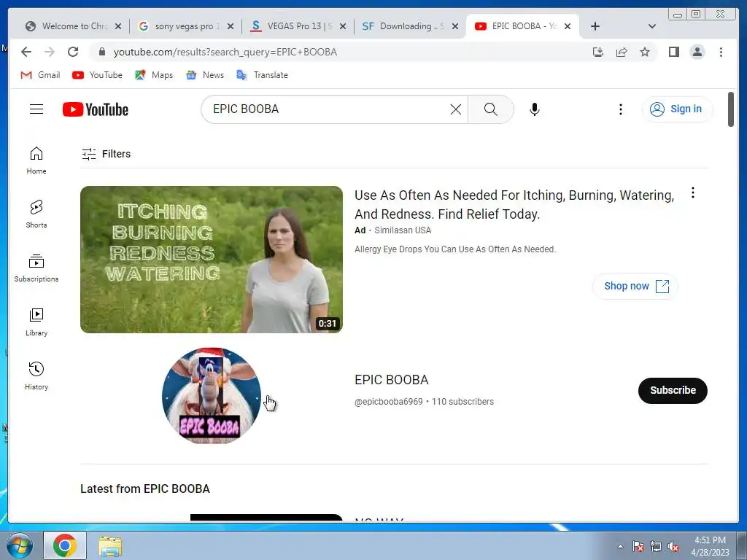
Task: Click the Sign in button
Action: (676, 109)
